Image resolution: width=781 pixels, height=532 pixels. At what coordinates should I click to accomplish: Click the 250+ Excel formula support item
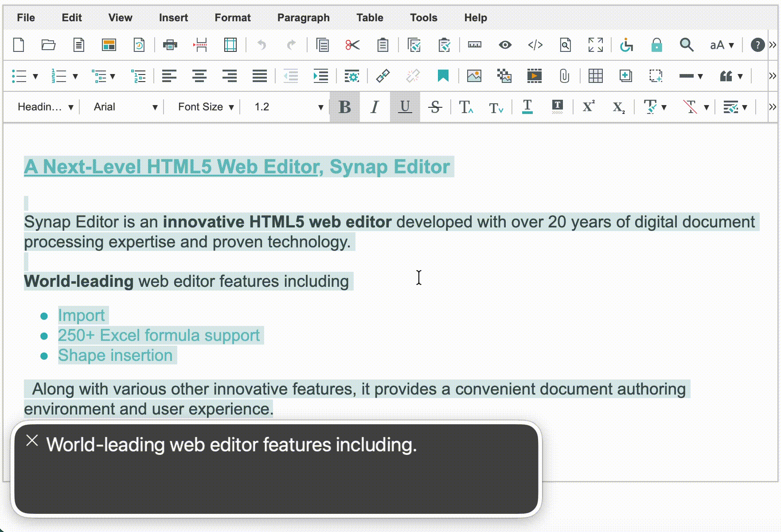click(159, 335)
